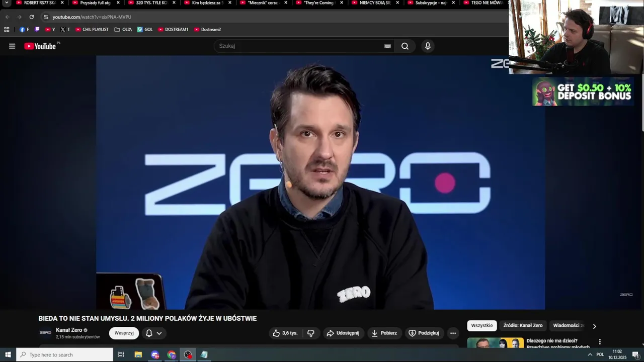This screenshot has height=362, width=644.
Task: Reload the page in the browser
Action: (32, 17)
